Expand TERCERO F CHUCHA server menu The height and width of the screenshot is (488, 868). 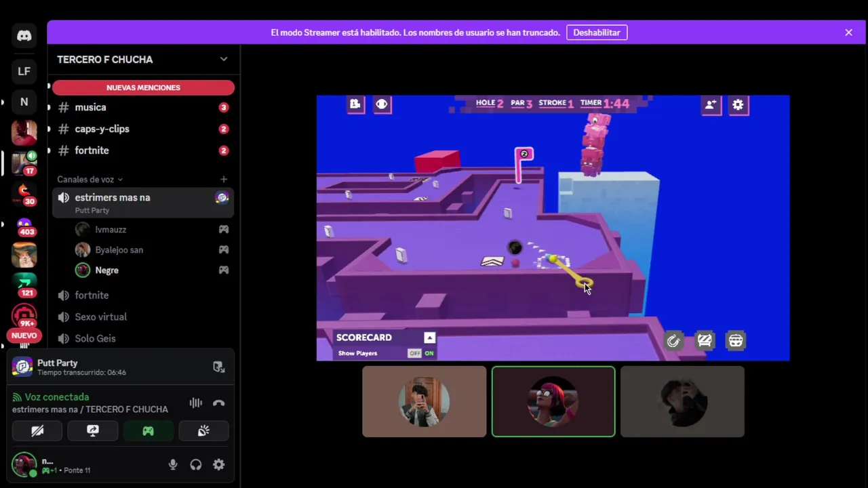click(x=224, y=60)
